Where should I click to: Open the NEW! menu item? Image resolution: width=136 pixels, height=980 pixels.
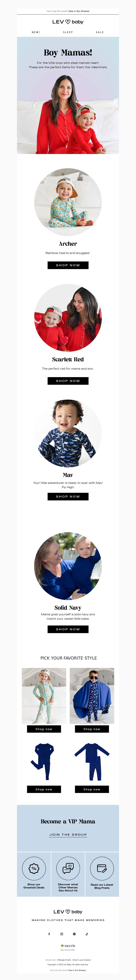[x=36, y=32]
